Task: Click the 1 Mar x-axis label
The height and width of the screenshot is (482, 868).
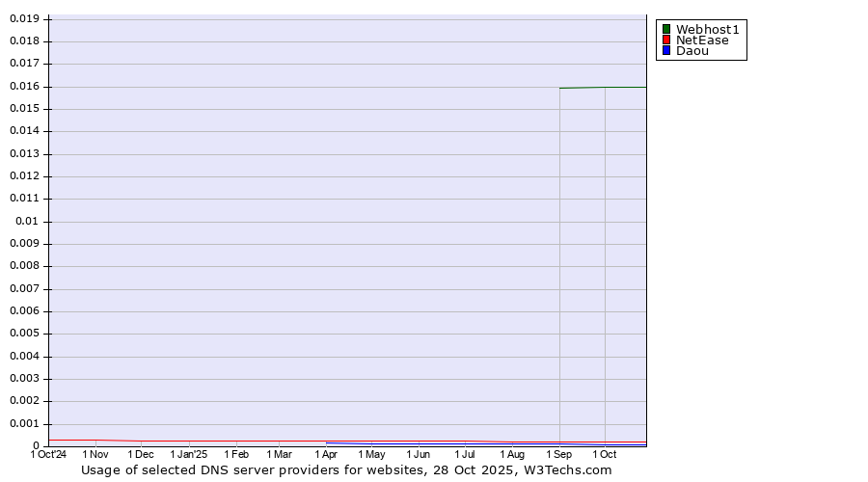Action: tap(279, 454)
